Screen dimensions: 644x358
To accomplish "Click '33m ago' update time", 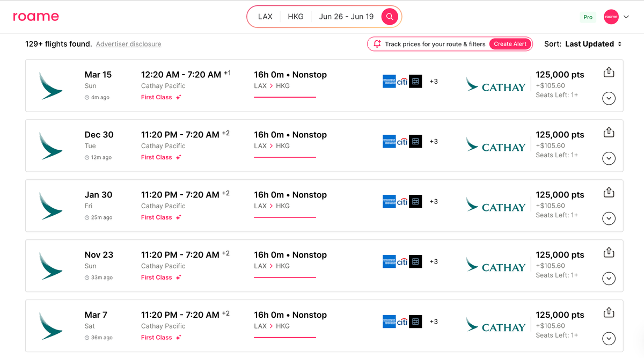I will (x=101, y=278).
